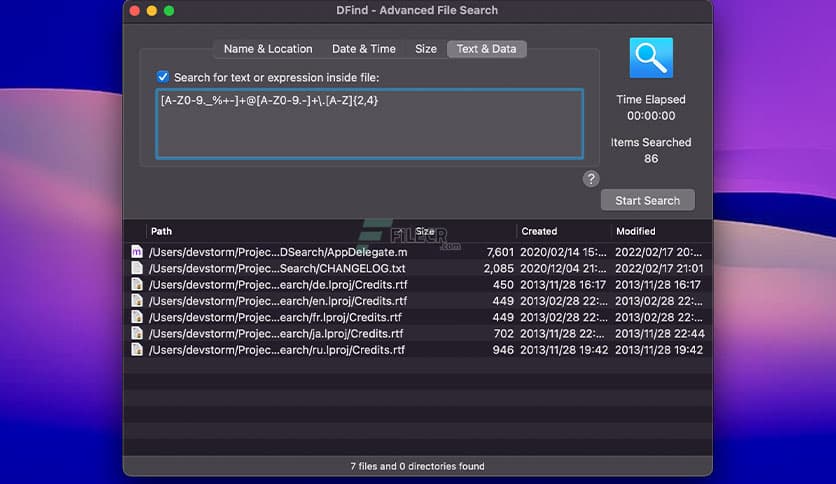Select the de.lproj/Credits.rtf path row
Viewport: 836px width, 484px height.
point(278,285)
